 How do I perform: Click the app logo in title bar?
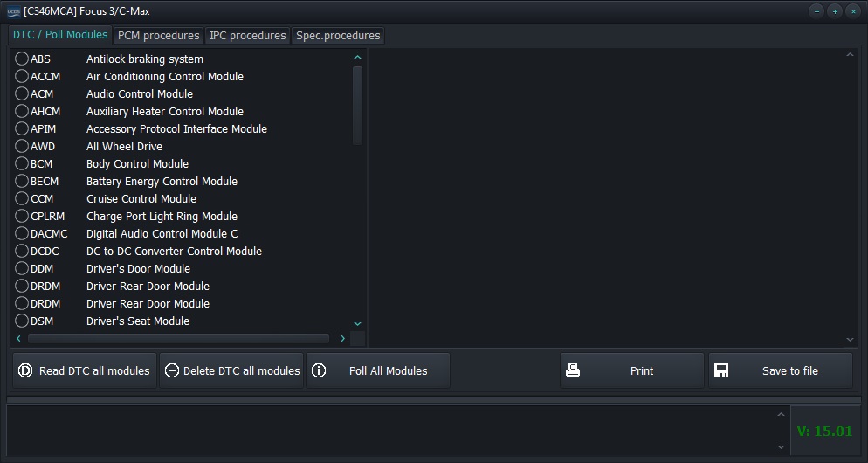[13, 11]
